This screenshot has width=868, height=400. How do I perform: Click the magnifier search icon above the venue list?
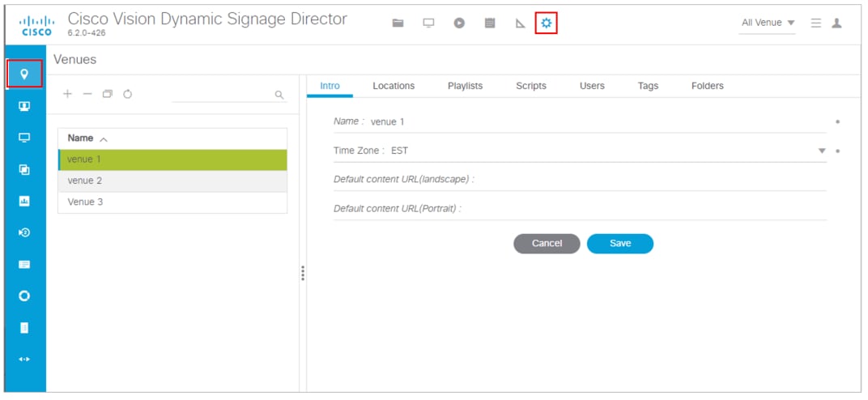[279, 95]
